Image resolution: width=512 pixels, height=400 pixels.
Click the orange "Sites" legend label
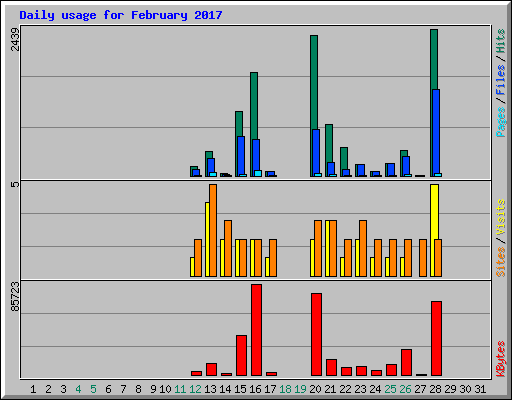tap(501, 262)
